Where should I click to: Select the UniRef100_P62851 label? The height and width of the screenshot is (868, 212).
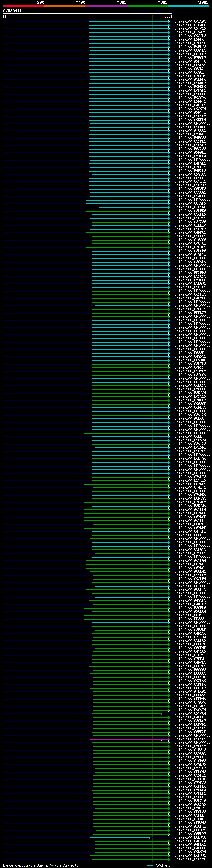click(x=190, y=353)
